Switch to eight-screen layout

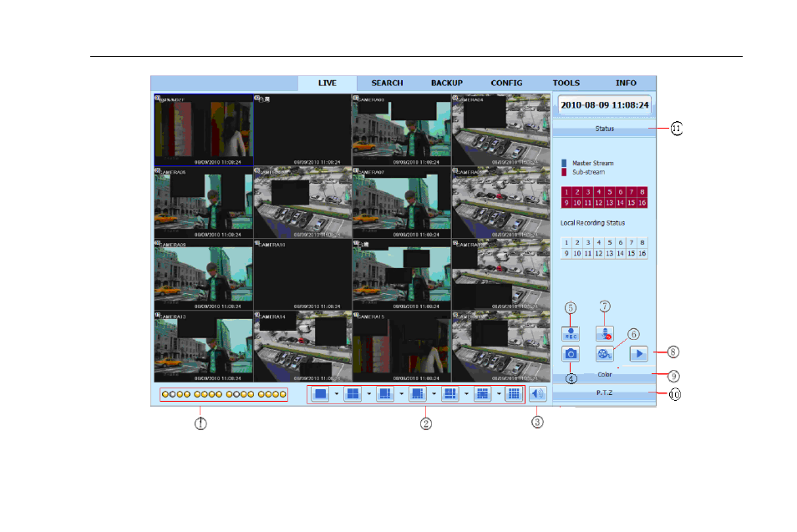(x=418, y=394)
